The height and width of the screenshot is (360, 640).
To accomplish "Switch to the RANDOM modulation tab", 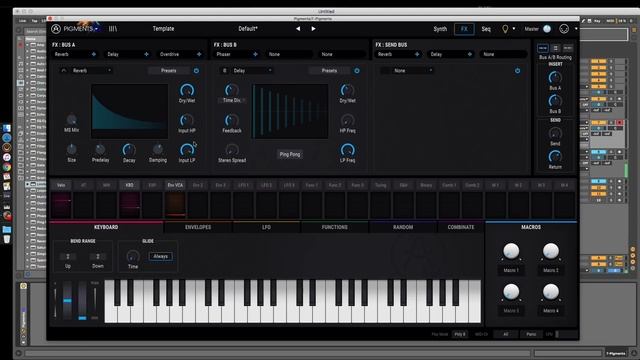I will point(403,227).
